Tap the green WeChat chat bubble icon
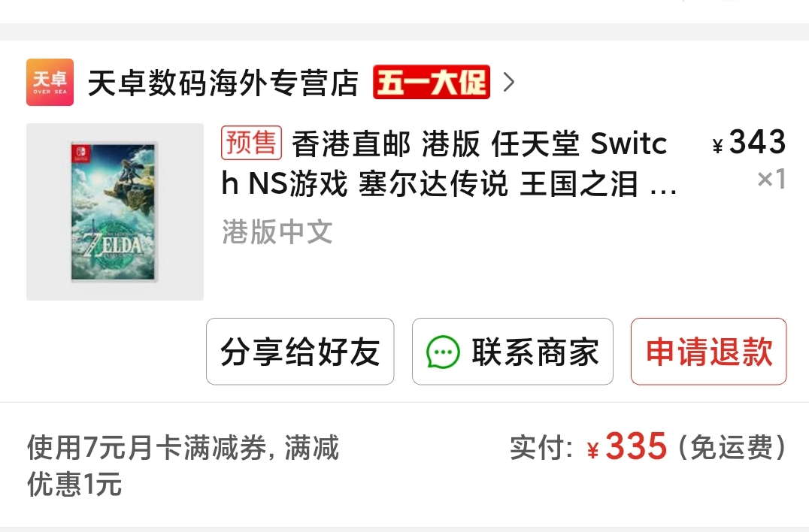Screen dimensions: 809x532 point(443,352)
